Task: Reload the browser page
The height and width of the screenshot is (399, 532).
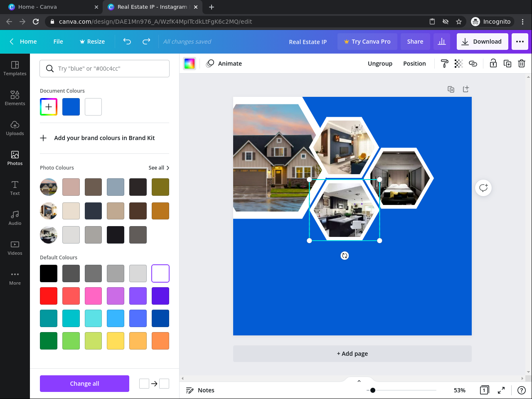Action: click(36, 22)
